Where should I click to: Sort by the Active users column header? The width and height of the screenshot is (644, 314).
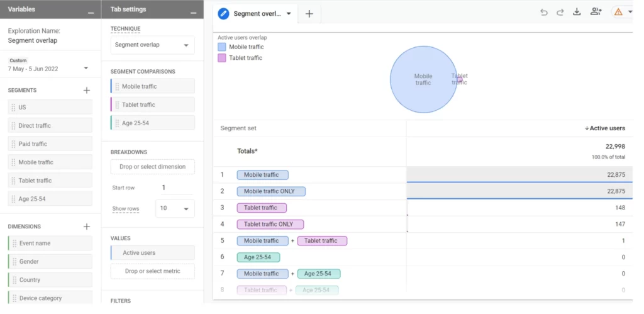607,128
